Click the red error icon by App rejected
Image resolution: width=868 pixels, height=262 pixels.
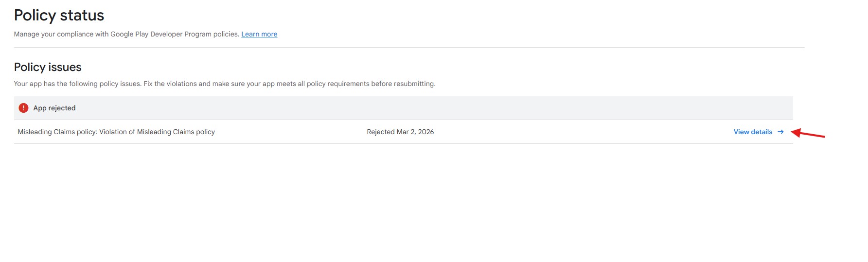pos(23,108)
